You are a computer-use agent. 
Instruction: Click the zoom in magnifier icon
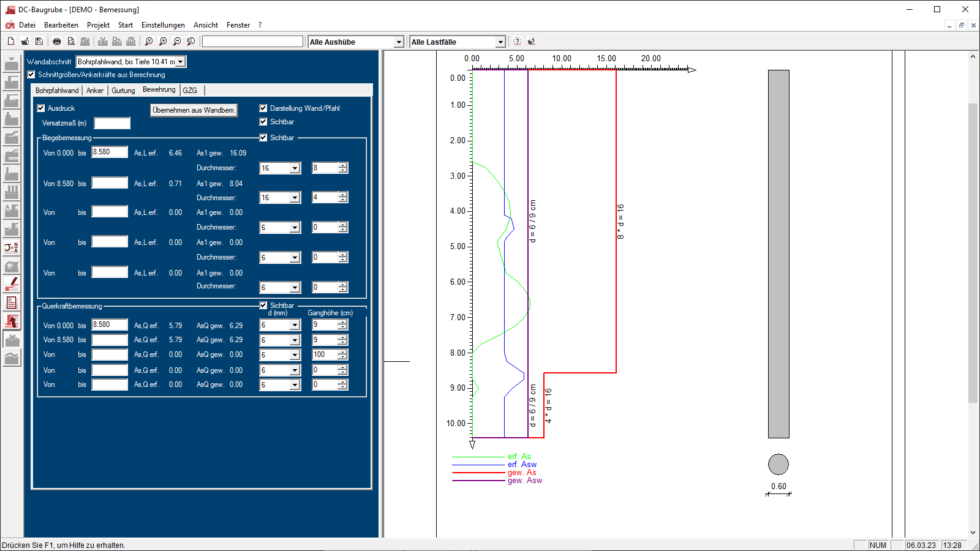tap(163, 42)
